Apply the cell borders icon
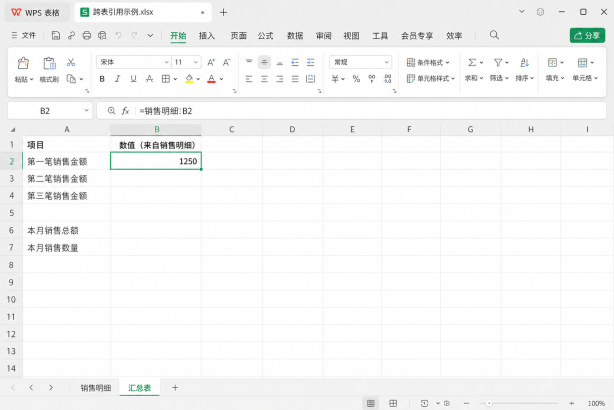Viewport: 614px width, 410px height. 166,79
